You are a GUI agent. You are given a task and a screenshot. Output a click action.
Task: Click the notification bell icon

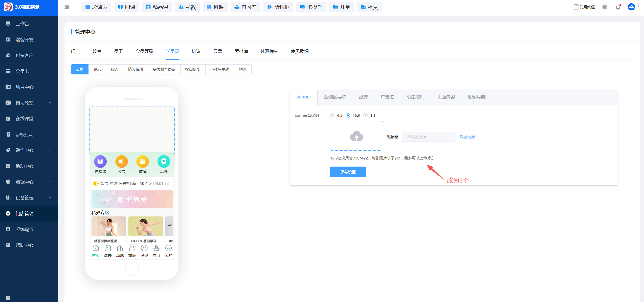click(618, 7)
